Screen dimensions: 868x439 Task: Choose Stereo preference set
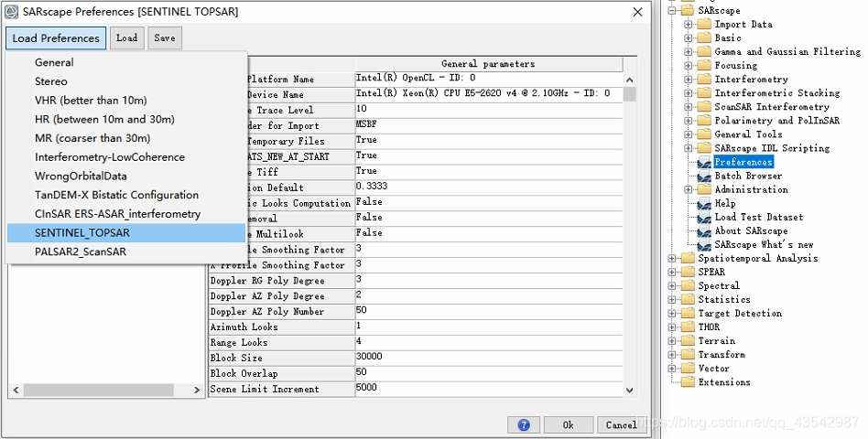tap(126, 81)
